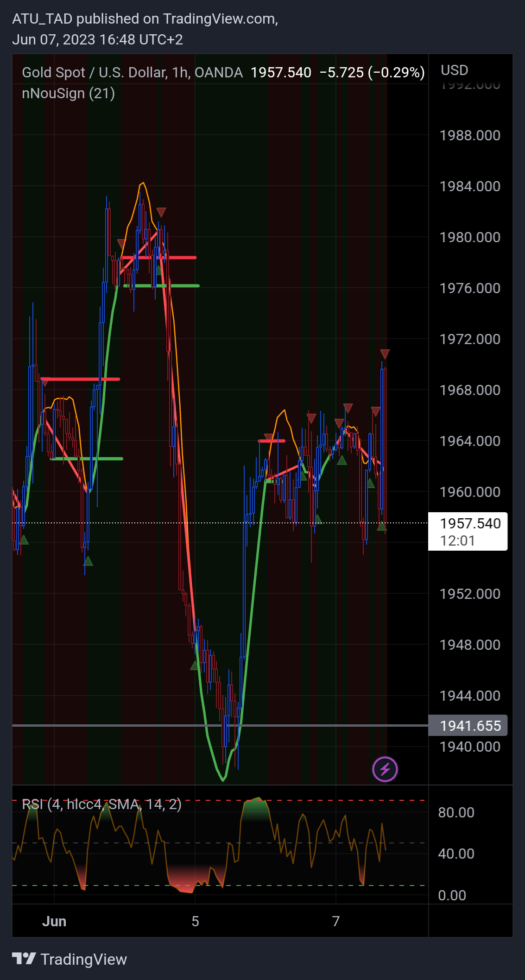Click the 1944.000 price axis label

point(470,696)
